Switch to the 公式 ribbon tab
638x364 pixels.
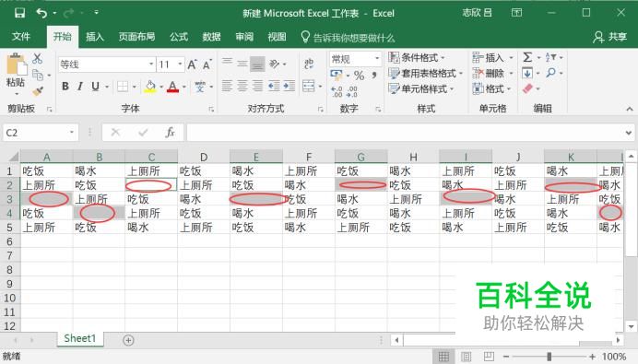(x=179, y=37)
